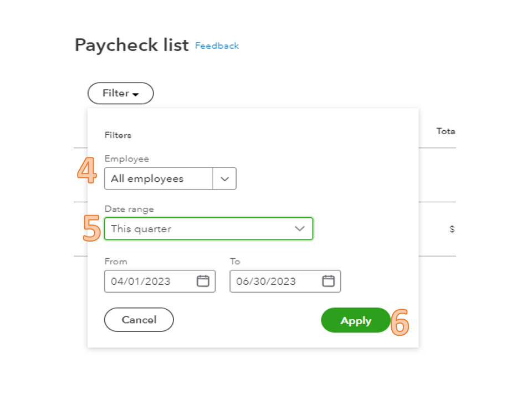Click the 'All employees' combo box text
Viewport: 532px width, 399px height.
pos(147,179)
